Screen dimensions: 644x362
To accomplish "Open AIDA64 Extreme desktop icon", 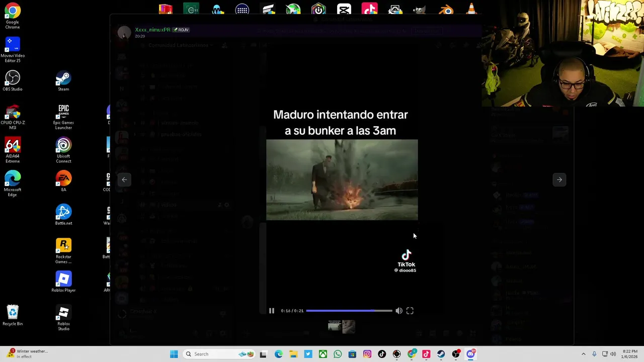I will [13, 150].
